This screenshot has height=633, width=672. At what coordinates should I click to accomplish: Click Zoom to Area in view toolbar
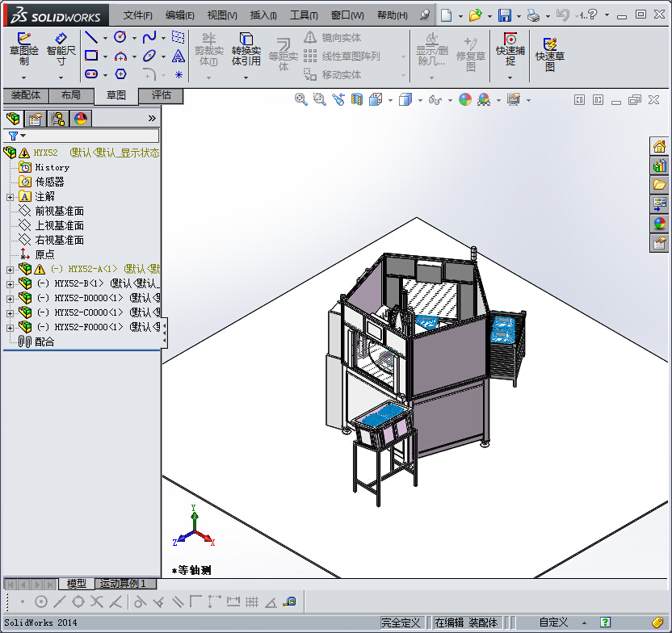pos(319,100)
